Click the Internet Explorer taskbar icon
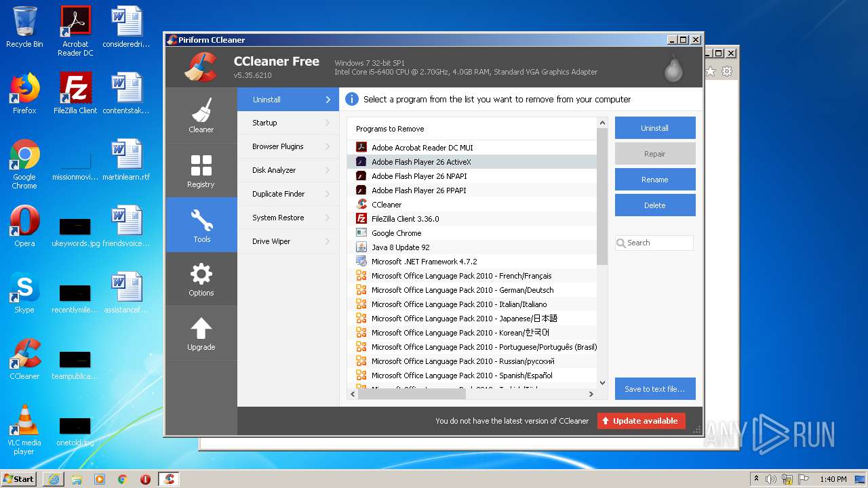Image resolution: width=868 pixels, height=488 pixels. [54, 479]
